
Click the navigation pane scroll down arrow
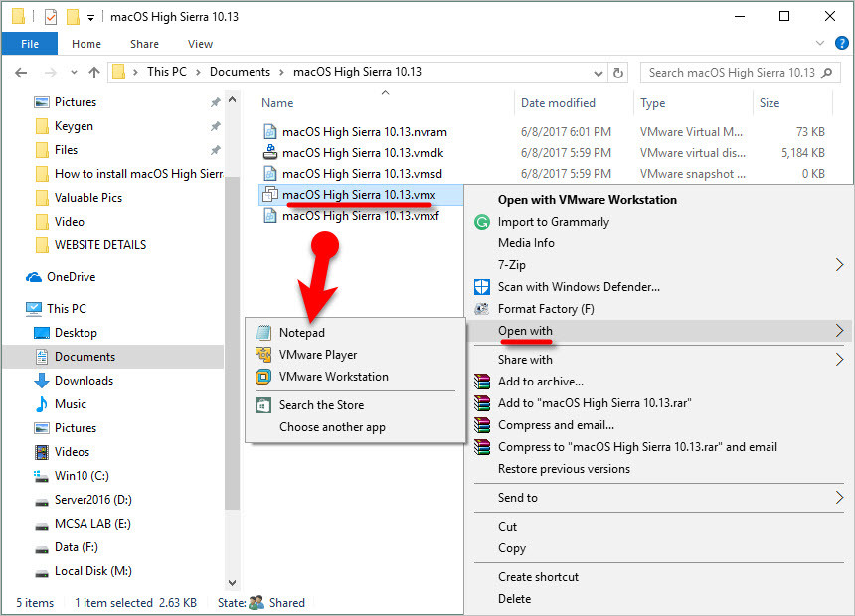click(233, 583)
